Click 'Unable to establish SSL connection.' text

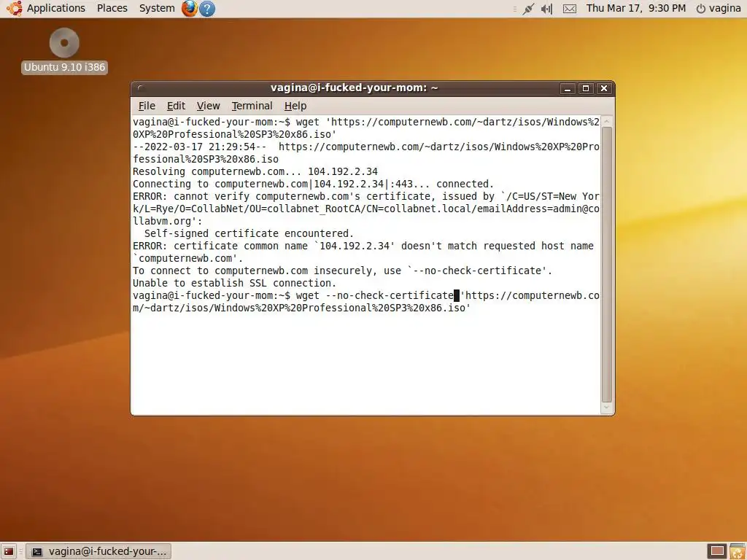[x=234, y=283]
